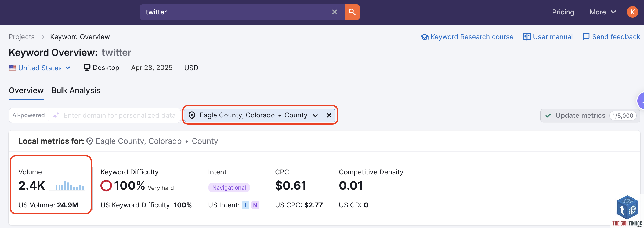Click the orange search magnifier button
Screen dimensions: 644x228
352,12
